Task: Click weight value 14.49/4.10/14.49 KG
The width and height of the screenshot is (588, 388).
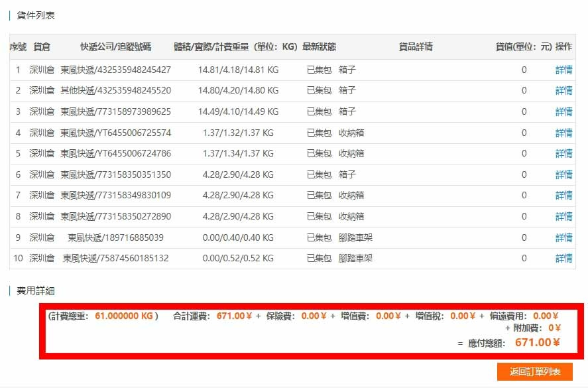Action: coord(238,111)
